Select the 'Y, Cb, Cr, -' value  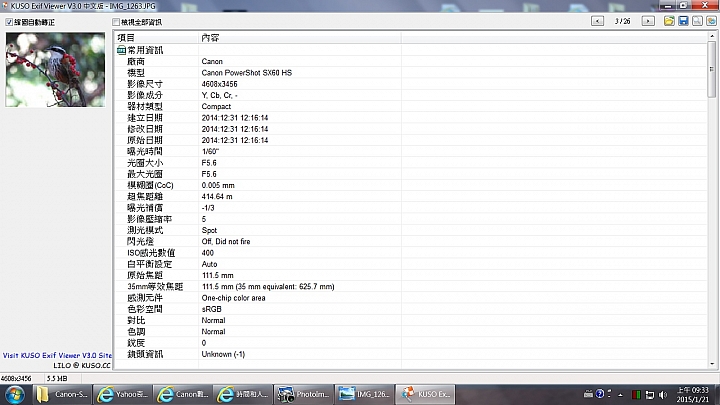coord(219,95)
